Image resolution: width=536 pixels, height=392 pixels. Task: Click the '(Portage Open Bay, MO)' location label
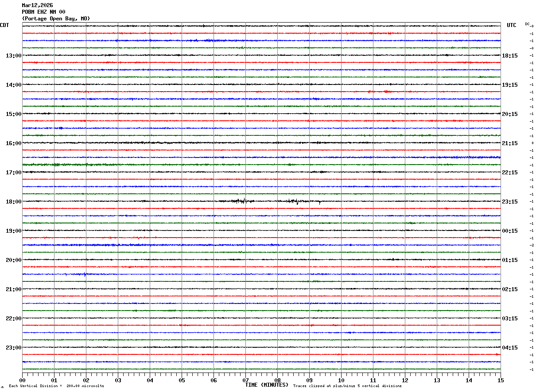point(56,19)
